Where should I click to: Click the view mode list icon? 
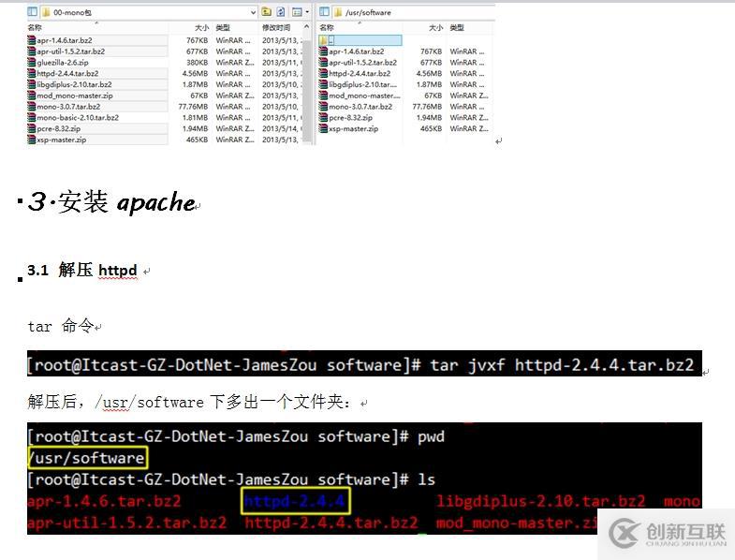tap(297, 12)
